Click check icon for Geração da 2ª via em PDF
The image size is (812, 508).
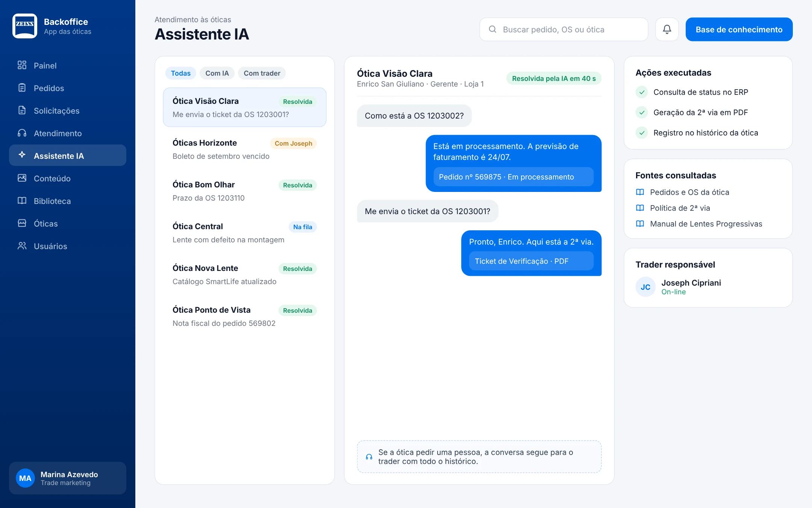tap(642, 113)
